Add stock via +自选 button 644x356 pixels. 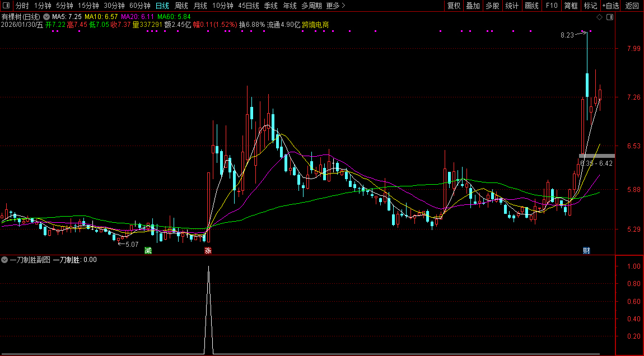[610, 6]
